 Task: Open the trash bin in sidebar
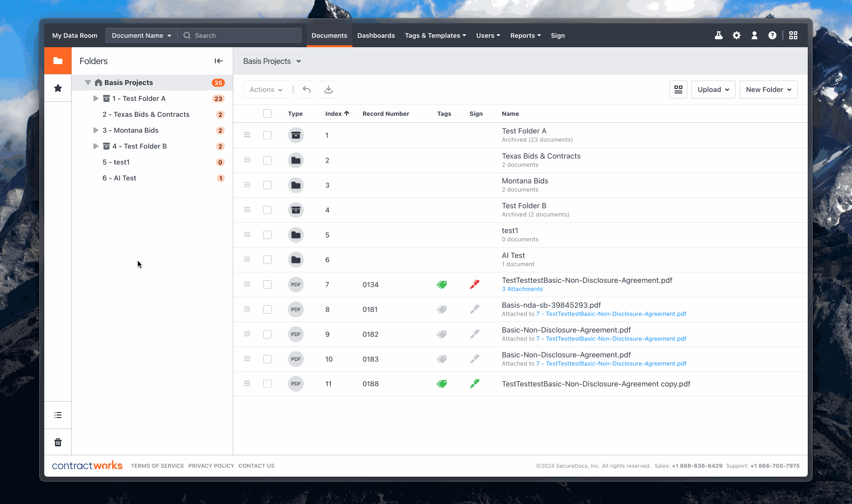(x=58, y=442)
